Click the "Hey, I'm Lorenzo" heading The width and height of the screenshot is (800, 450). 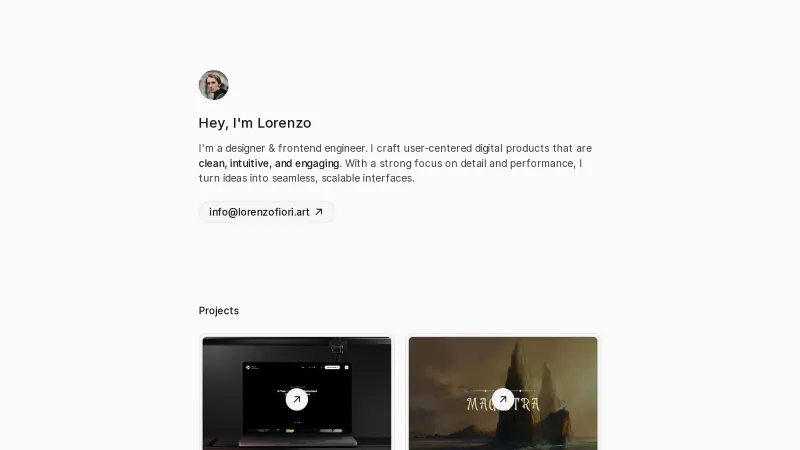pyautogui.click(x=255, y=123)
